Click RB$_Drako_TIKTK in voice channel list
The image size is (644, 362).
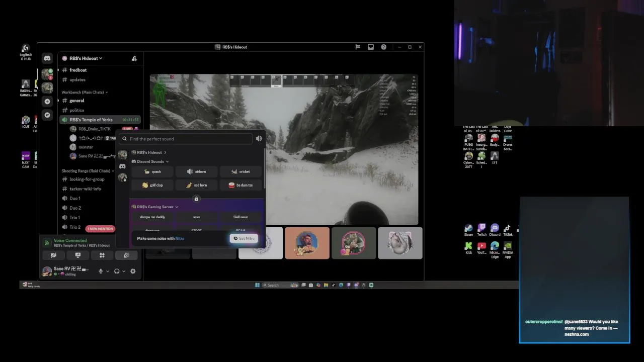click(94, 129)
